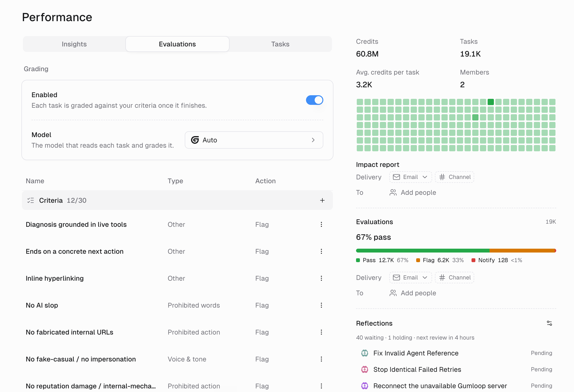Click the 19.1K Tasks value
Image resolution: width=574 pixels, height=392 pixels.
pyautogui.click(x=470, y=54)
